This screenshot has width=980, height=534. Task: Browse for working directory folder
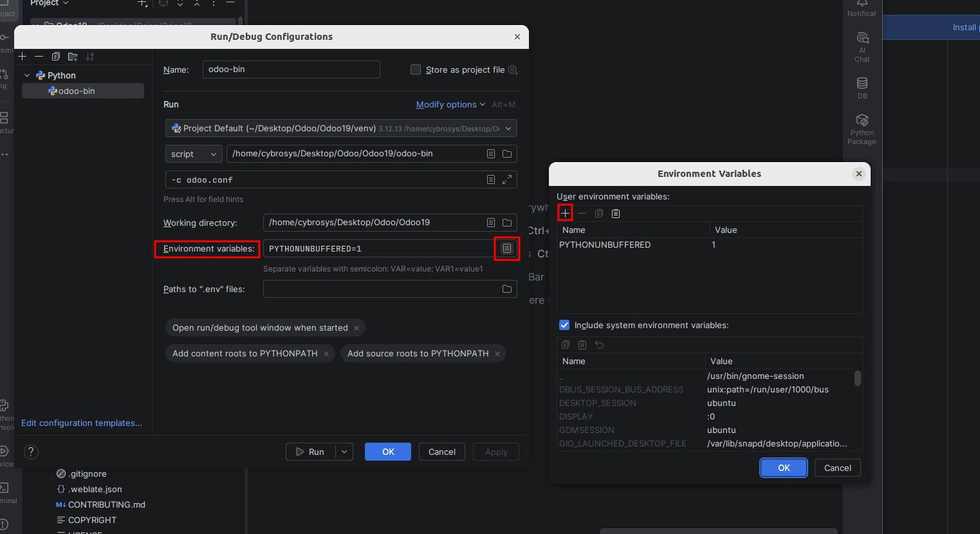[507, 223]
